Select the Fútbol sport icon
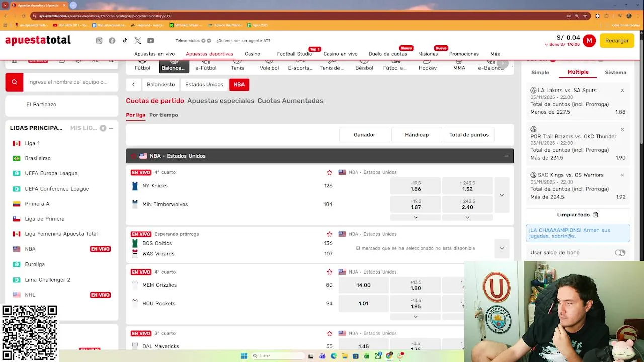 click(142, 66)
